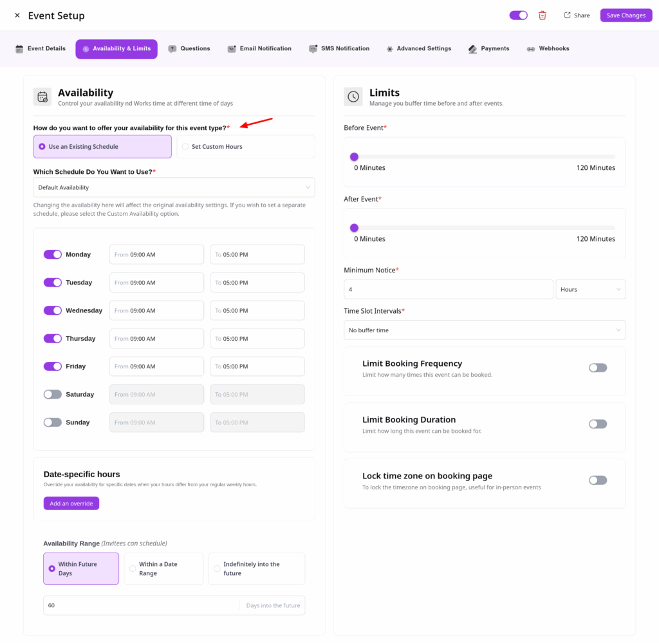Click the Limits clock icon
The image size is (659, 644).
point(353,97)
